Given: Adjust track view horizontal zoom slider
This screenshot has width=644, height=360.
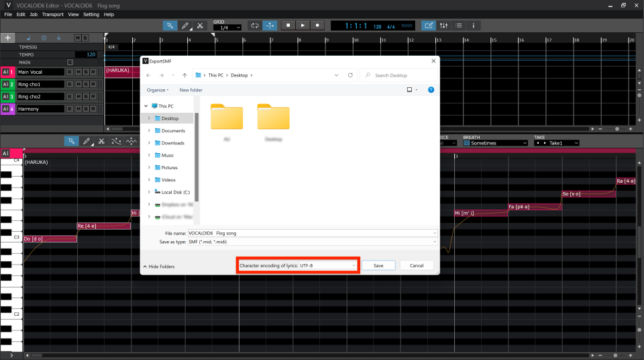Looking at the screenshot, I should coord(617,129).
